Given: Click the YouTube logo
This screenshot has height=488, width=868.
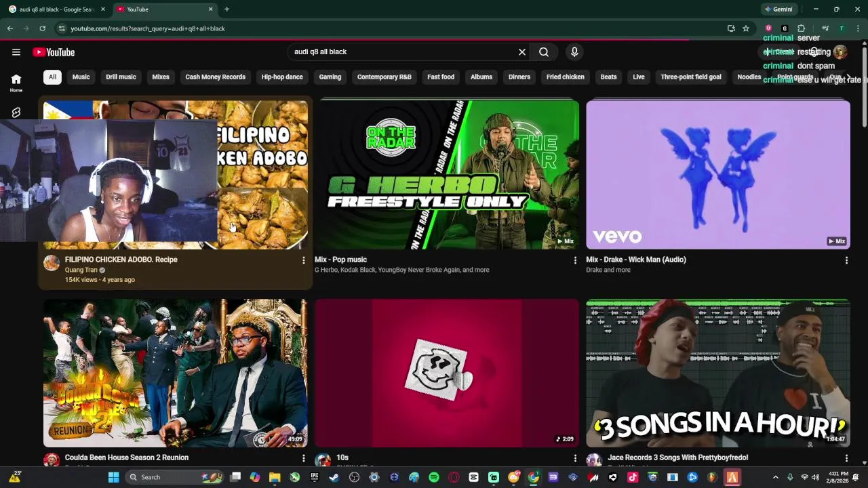Looking at the screenshot, I should coord(54,52).
